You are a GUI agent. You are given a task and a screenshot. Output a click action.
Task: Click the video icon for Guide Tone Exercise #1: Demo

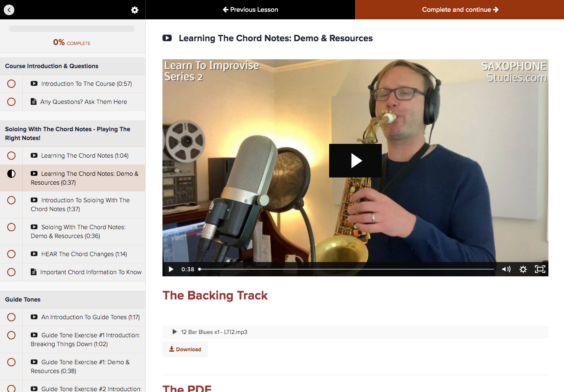pyautogui.click(x=34, y=362)
